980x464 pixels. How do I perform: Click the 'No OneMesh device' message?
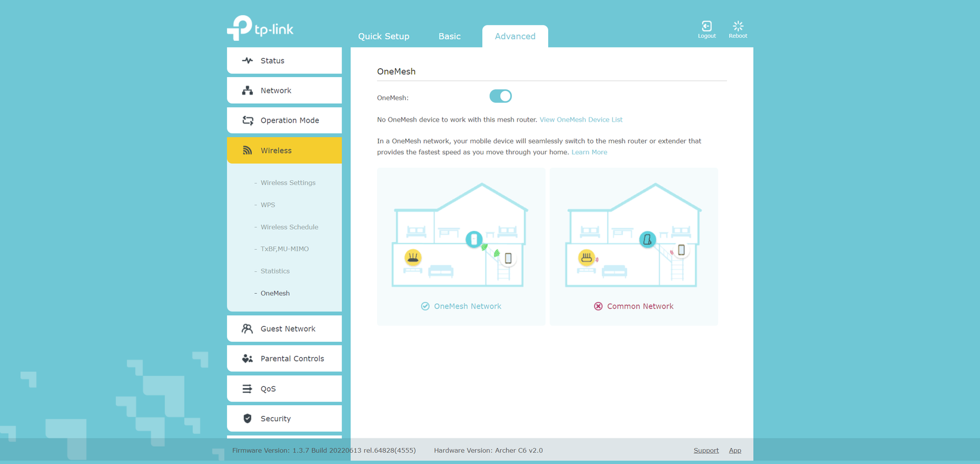(457, 120)
